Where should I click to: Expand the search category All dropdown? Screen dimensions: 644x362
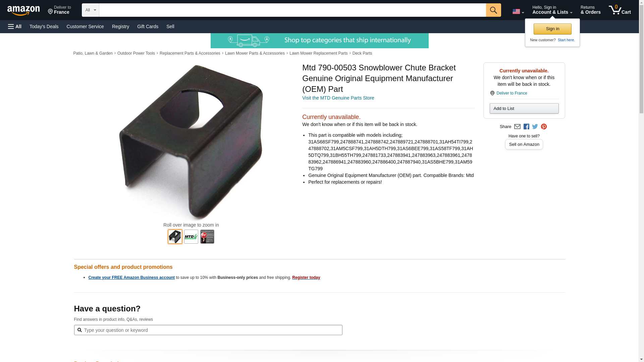pos(91,10)
